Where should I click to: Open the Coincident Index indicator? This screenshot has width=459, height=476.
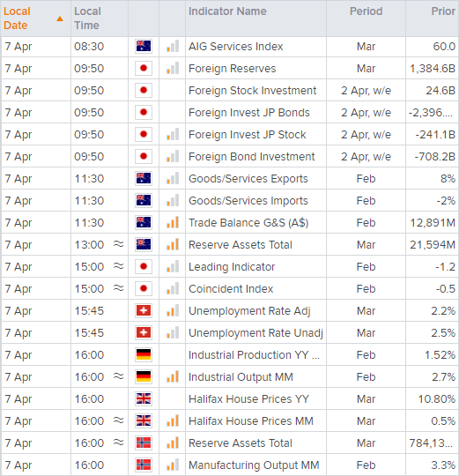point(231,289)
